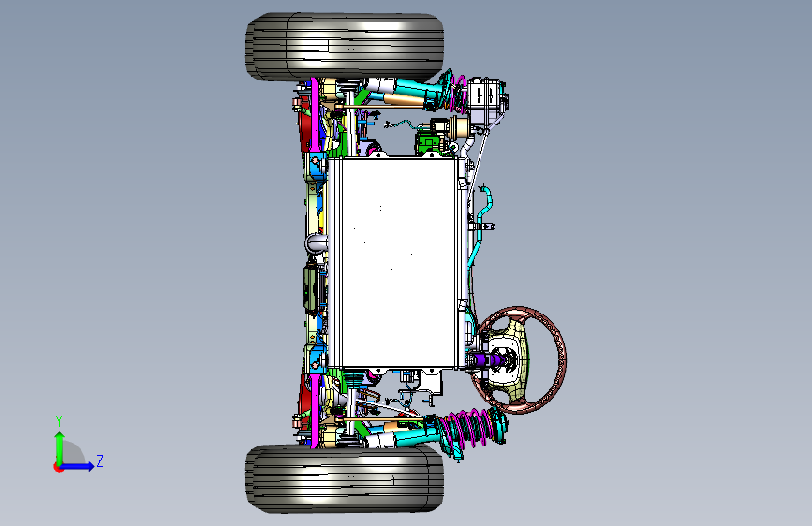The width and height of the screenshot is (812, 526).
Task: Click the blue Z axis arrow
Action: point(77,466)
